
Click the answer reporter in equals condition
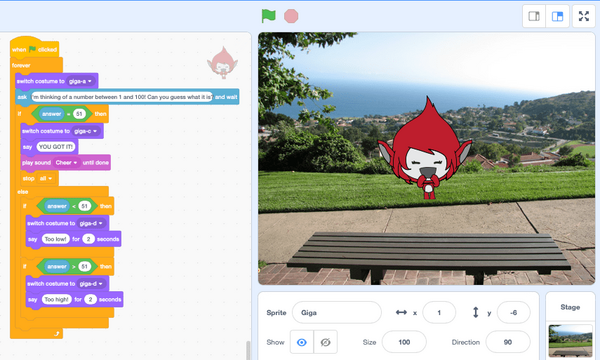pos(52,114)
